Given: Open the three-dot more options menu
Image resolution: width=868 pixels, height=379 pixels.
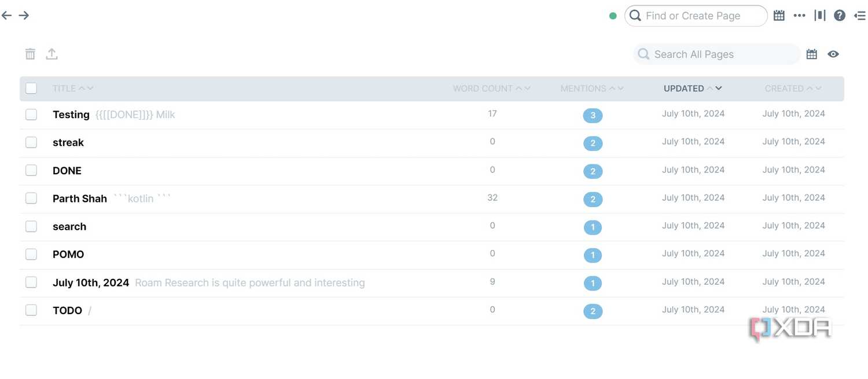Looking at the screenshot, I should [799, 16].
